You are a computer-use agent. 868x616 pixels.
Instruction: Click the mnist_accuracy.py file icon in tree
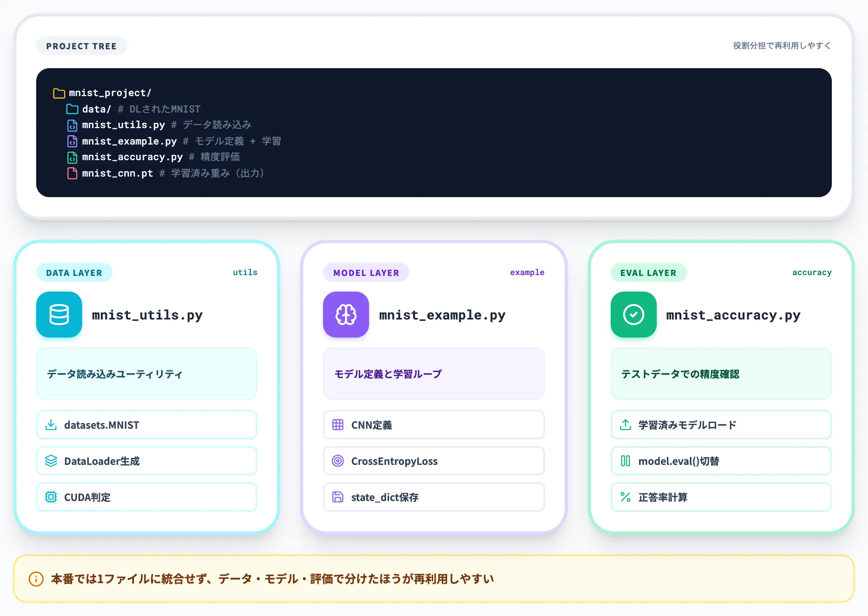(x=72, y=157)
